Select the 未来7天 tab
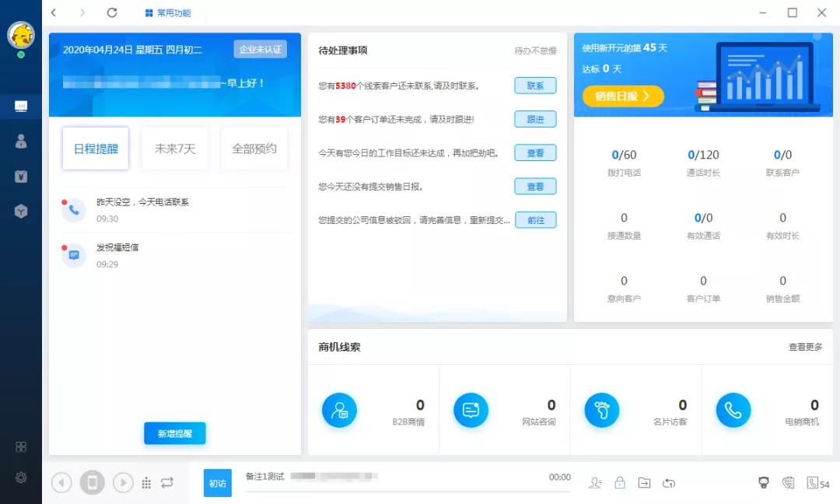The height and width of the screenshot is (504, 840). coord(175,149)
